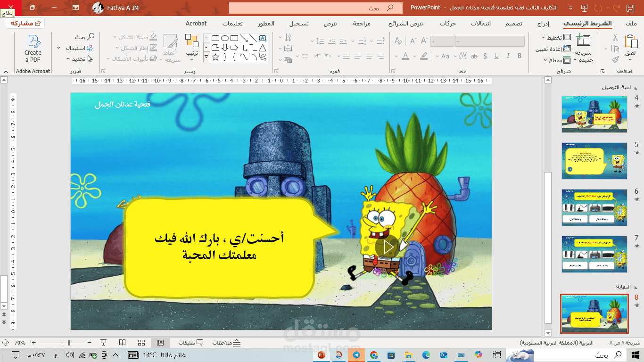Start slide show from status bar icon
Viewport: 644px width, 362px height.
tap(104, 343)
